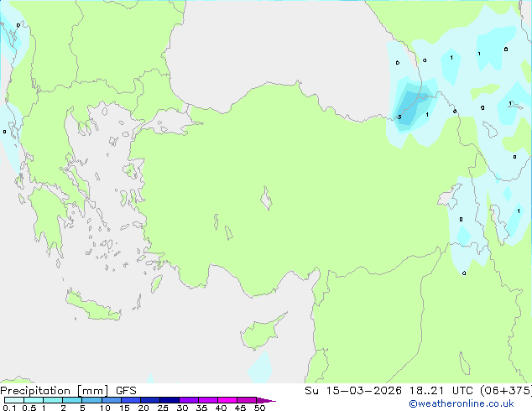Click the 10–15 mm legend swatch
Image resolution: width=532 pixels, height=411 pixels.
[111, 400]
